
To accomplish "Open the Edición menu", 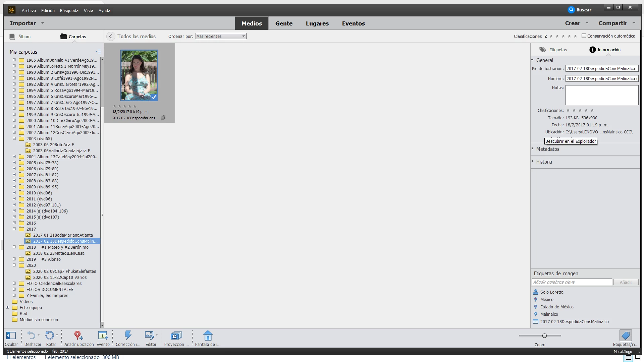I will [48, 10].
